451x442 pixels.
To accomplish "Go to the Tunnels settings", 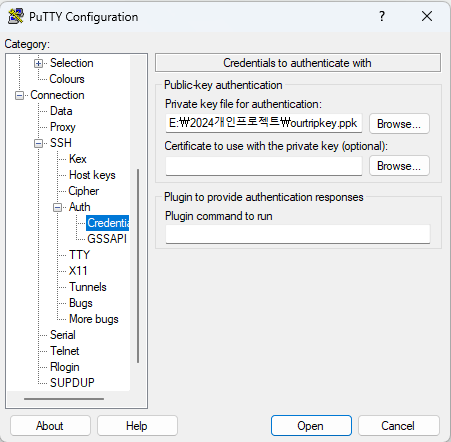I will [88, 287].
